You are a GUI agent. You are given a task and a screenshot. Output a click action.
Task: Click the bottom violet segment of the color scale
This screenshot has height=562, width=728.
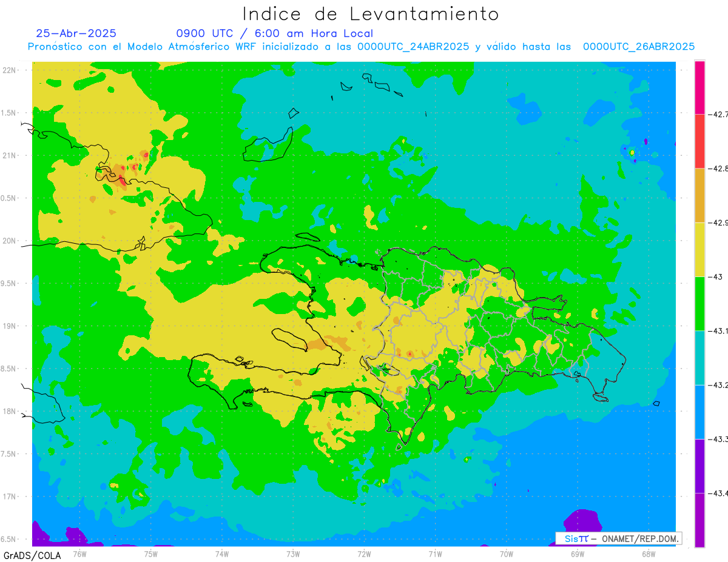pyautogui.click(x=699, y=520)
